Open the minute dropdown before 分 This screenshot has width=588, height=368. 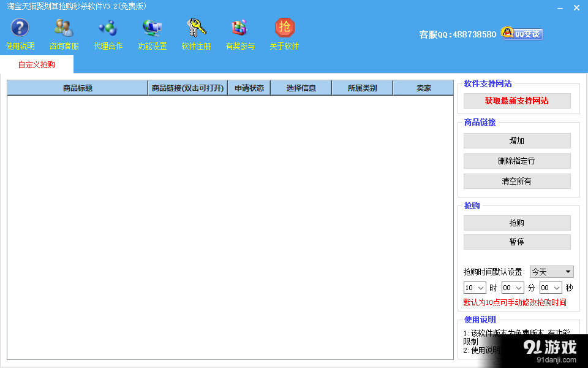[513, 288]
